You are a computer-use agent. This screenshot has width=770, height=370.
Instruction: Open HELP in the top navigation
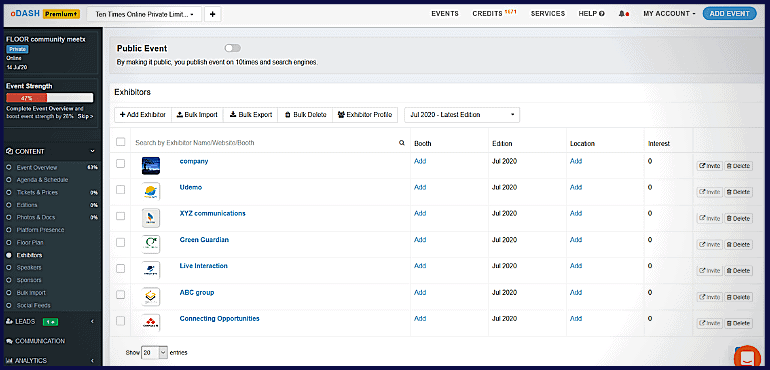(x=591, y=14)
